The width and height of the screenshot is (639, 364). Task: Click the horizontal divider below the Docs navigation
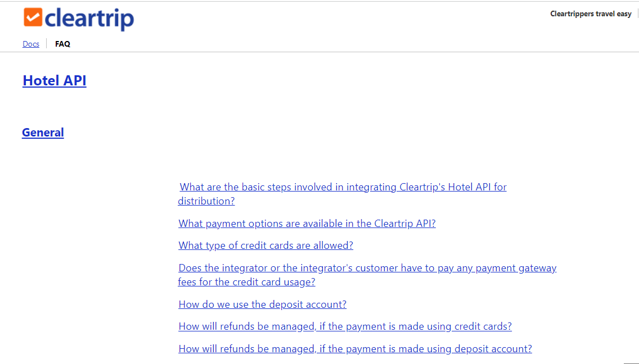point(319,52)
